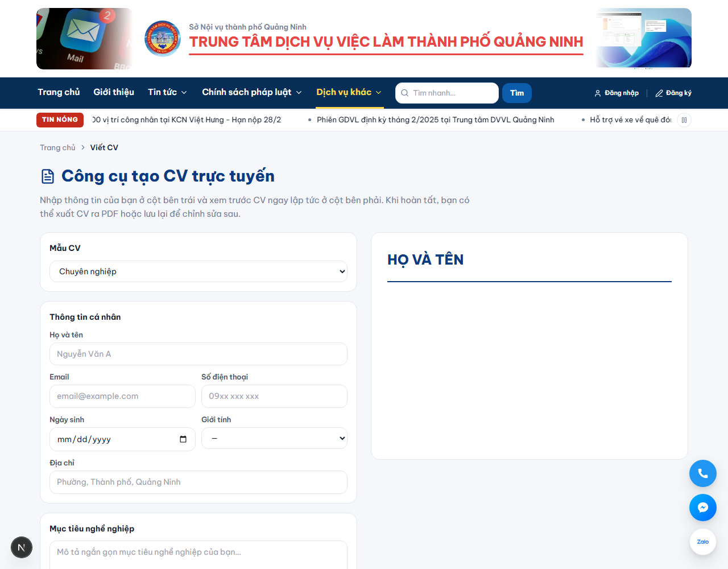Open the Messenger chat floating button
The width and height of the screenshot is (728, 569).
[x=703, y=508]
